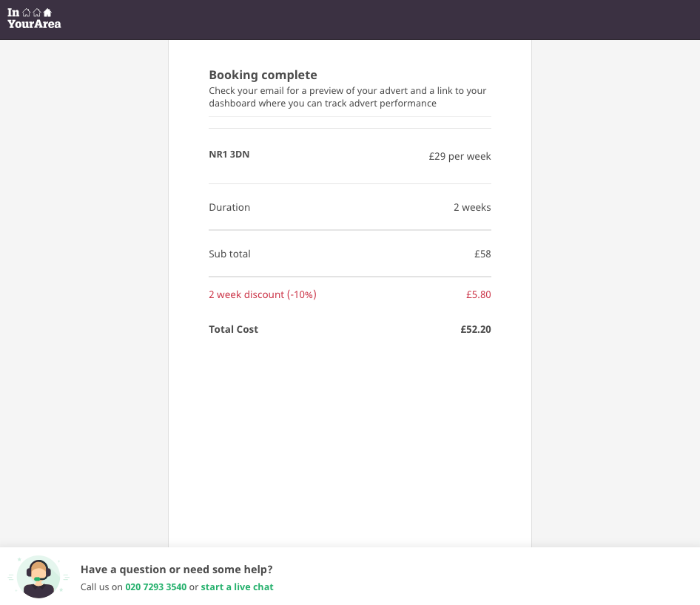The width and height of the screenshot is (700, 605).
Task: Click the Duration label
Action: 229,207
